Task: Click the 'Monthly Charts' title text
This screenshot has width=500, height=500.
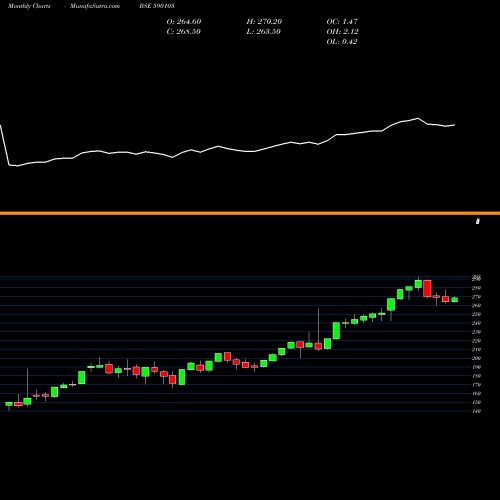Action: pos(29,6)
